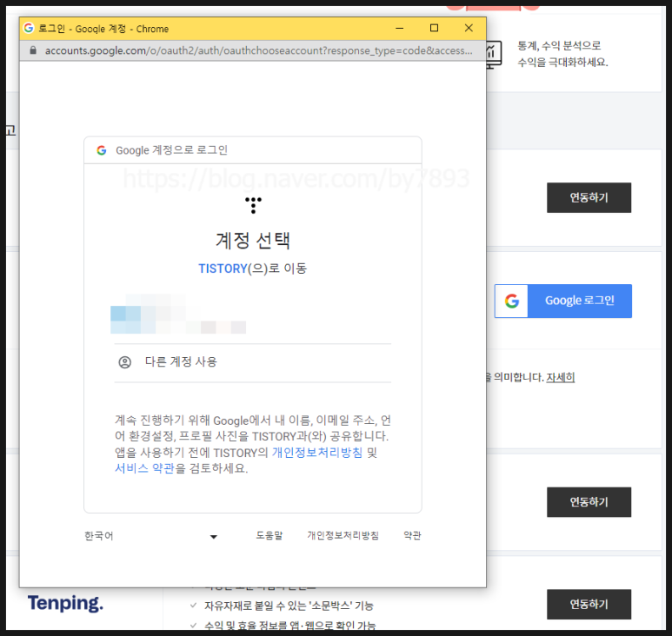Viewport: 672px width, 636px height.
Task: Open 도움말 footer link
Action: (x=269, y=536)
